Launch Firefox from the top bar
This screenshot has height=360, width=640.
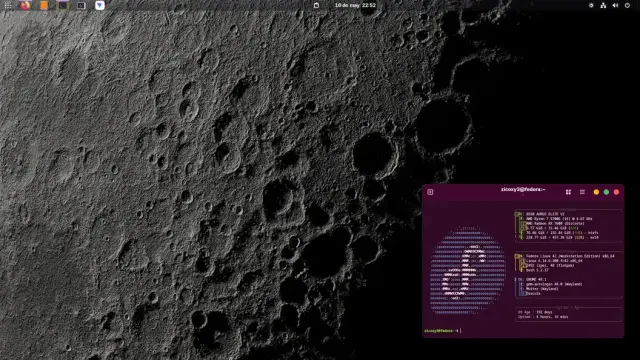[x=25, y=5]
